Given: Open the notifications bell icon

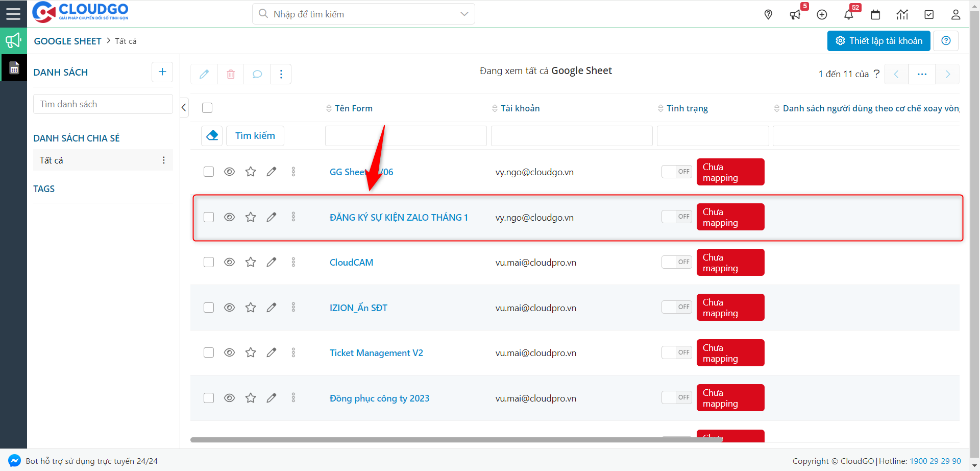Looking at the screenshot, I should click(x=848, y=15).
